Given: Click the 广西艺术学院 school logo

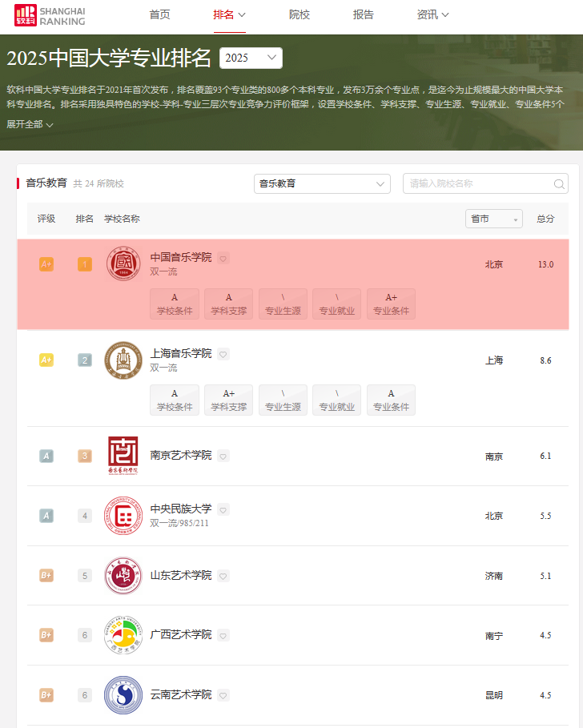Looking at the screenshot, I should (x=123, y=635).
